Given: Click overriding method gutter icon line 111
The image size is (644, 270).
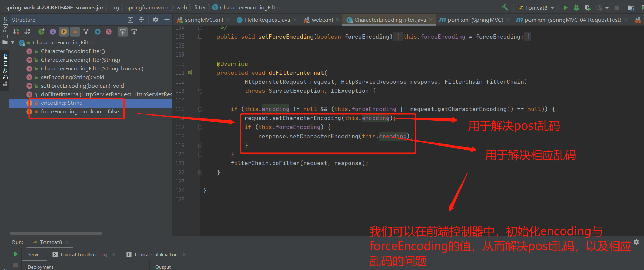Looking at the screenshot, I should [190, 73].
